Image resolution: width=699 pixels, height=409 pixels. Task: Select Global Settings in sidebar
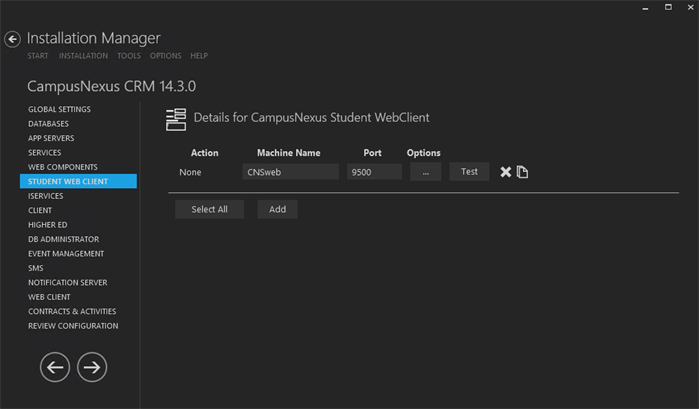pyautogui.click(x=59, y=109)
